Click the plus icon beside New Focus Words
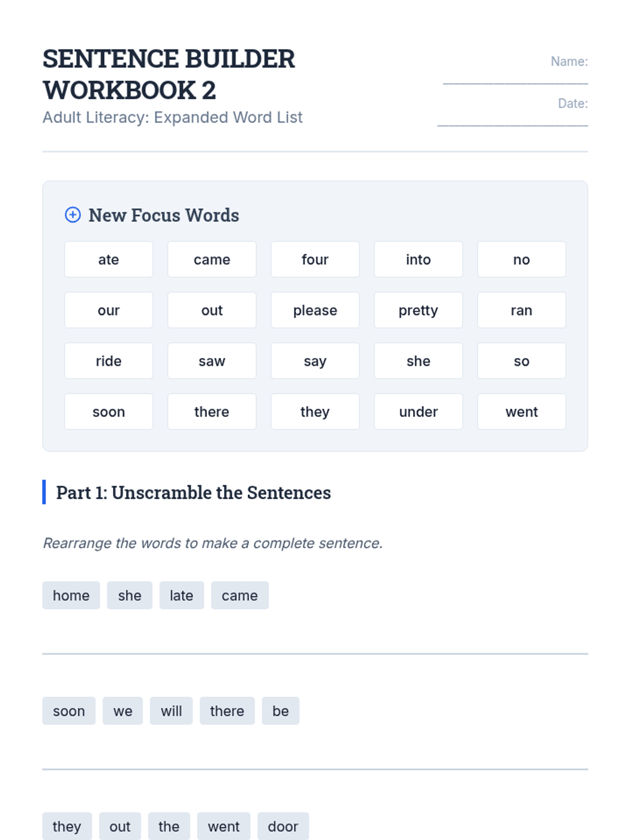The height and width of the screenshot is (840, 630). (72, 215)
